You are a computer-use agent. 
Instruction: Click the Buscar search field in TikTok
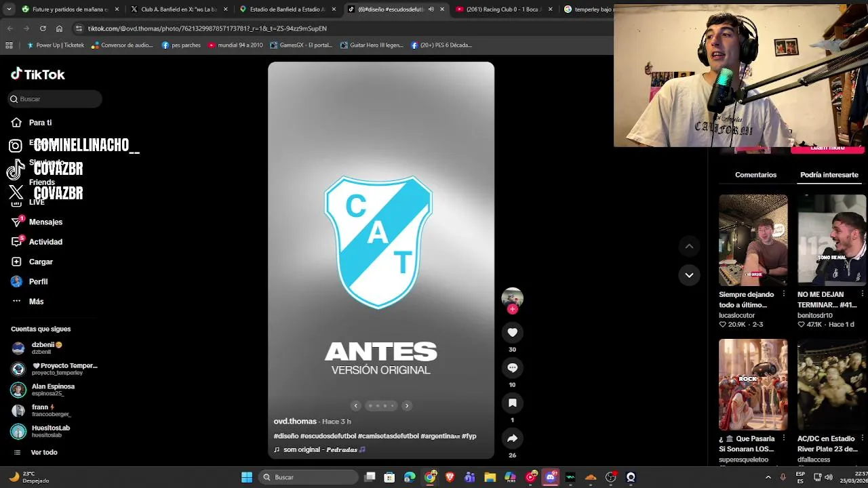pyautogui.click(x=55, y=99)
